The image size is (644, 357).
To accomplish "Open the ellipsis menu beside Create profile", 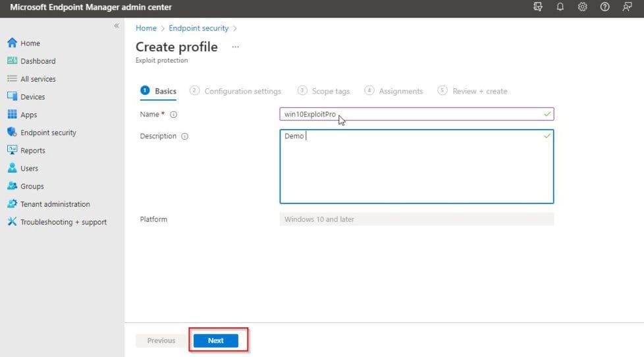I will coord(235,47).
